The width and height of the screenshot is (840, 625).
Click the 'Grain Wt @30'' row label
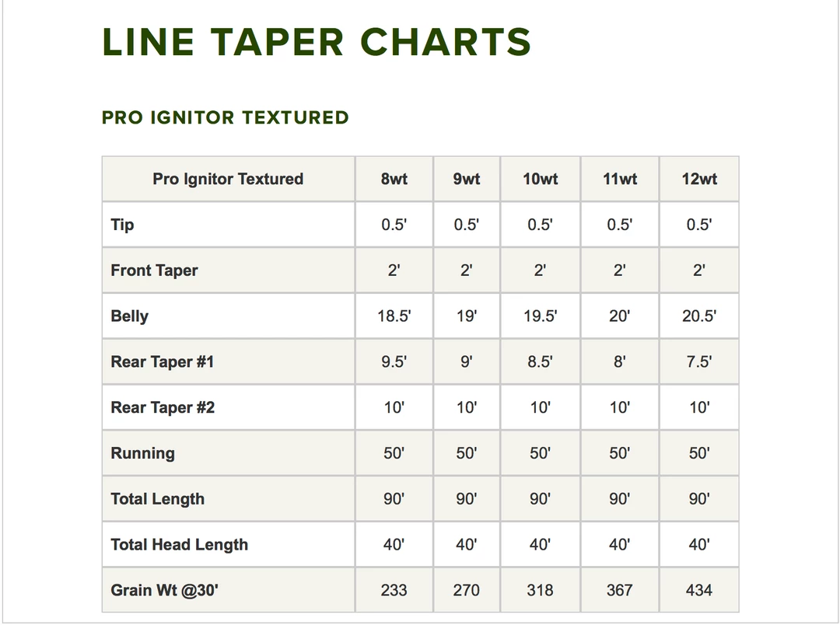point(165,590)
